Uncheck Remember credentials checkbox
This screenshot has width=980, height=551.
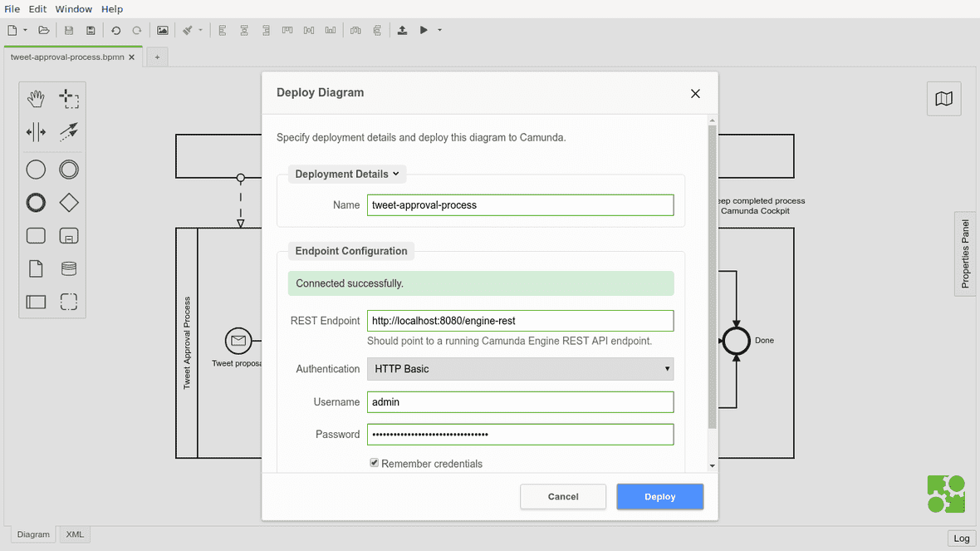(x=375, y=463)
